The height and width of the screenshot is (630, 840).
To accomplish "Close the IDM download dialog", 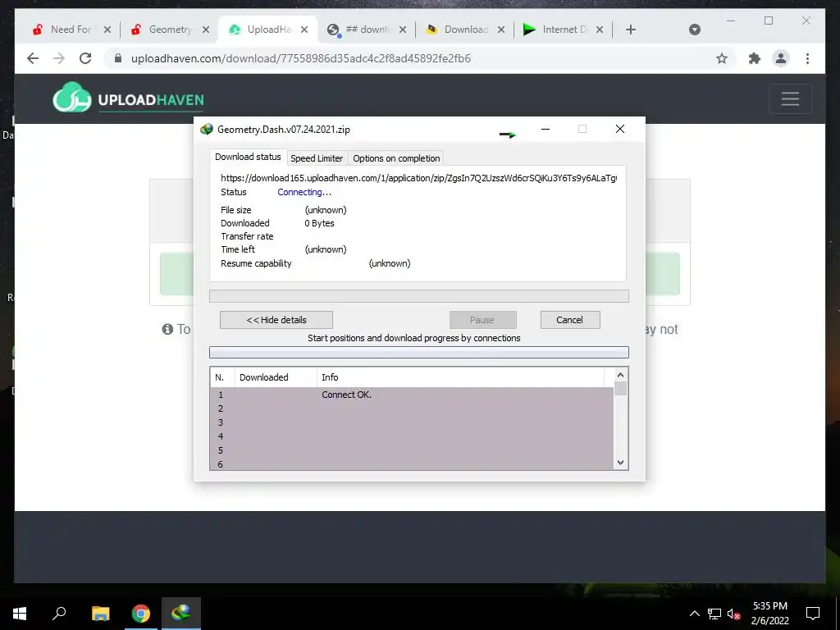I will point(620,129).
